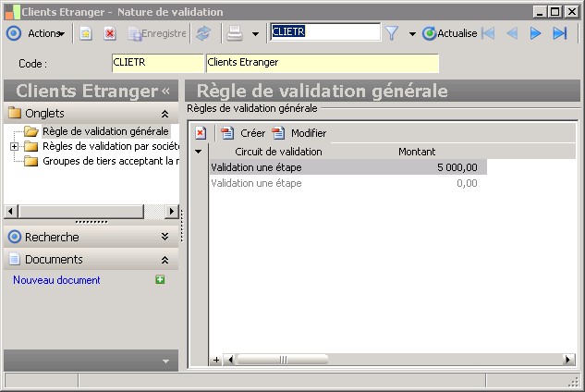Go to next record arrow
The height and width of the screenshot is (392, 585).
[535, 33]
